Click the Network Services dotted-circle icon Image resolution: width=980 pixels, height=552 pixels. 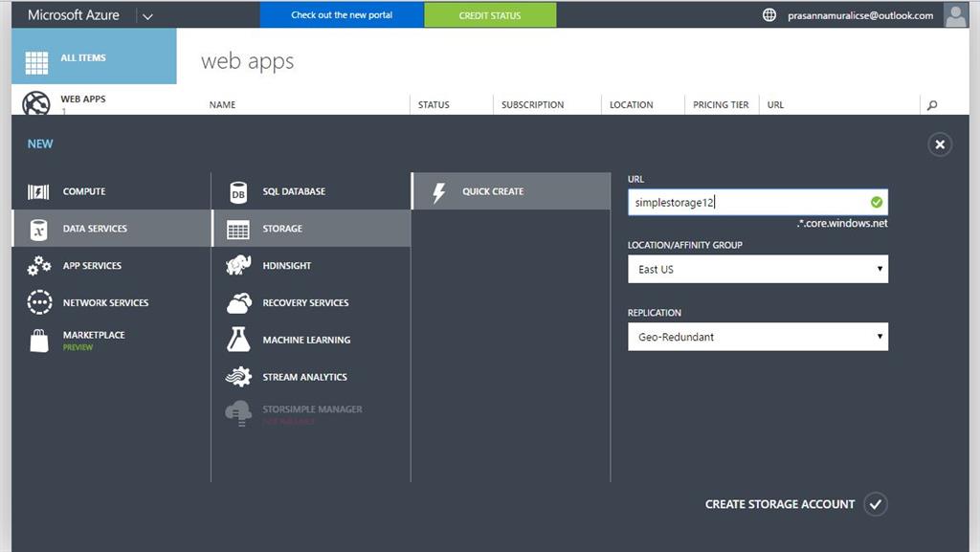39,302
